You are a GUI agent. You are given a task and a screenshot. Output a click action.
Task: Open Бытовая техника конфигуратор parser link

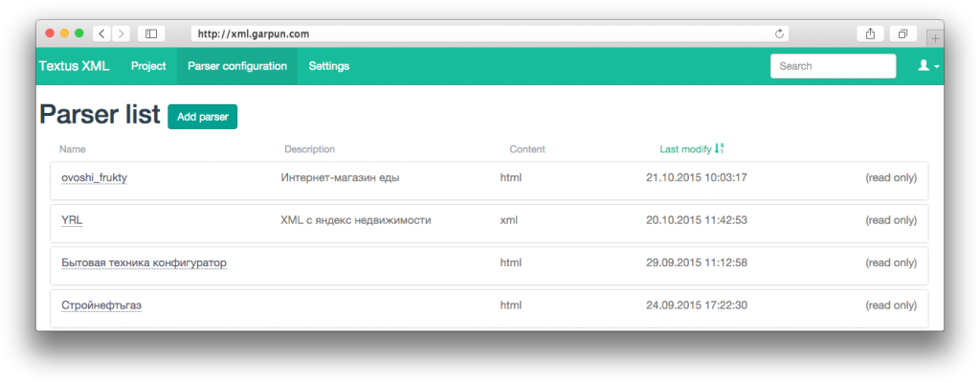(144, 262)
